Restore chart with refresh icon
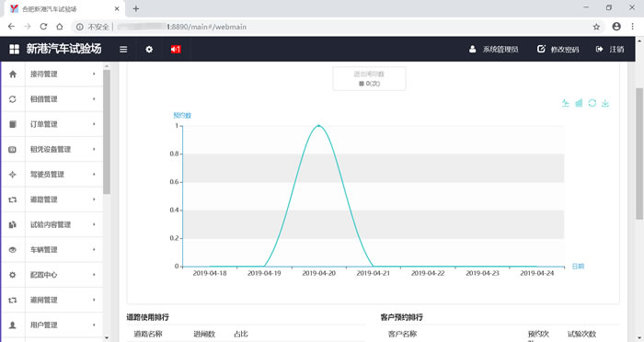 click(x=592, y=103)
